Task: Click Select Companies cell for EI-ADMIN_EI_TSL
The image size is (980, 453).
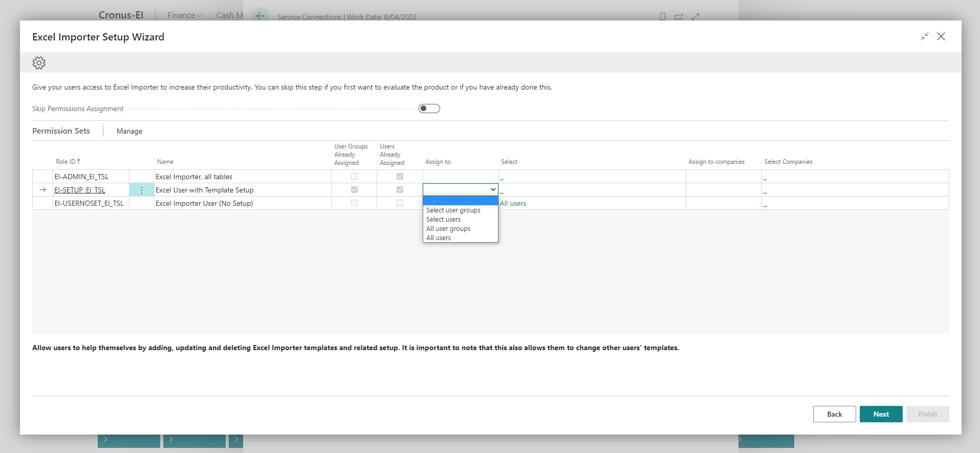Action: 855,177
